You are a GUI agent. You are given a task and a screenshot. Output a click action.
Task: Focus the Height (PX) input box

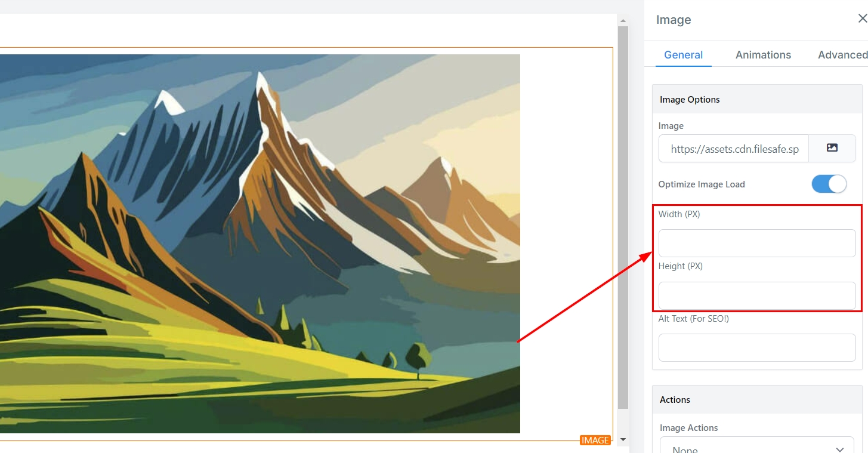coord(757,295)
